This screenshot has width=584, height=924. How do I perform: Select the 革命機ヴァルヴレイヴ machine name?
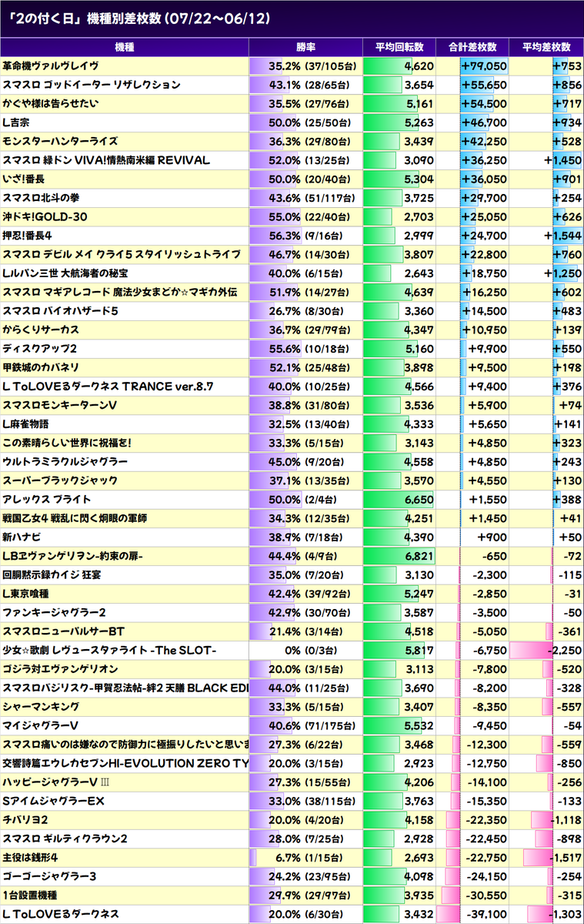(x=51, y=66)
